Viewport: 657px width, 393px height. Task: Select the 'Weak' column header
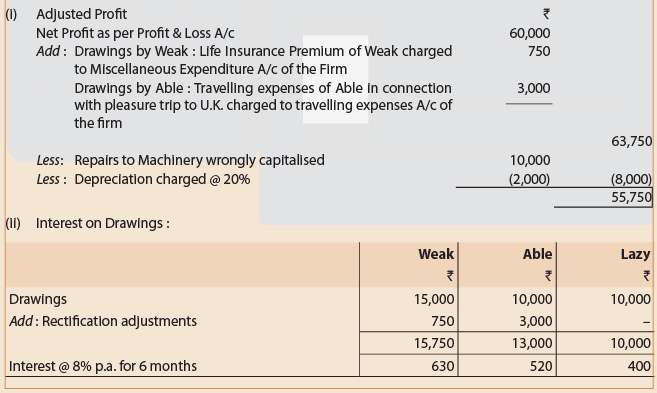click(x=436, y=254)
